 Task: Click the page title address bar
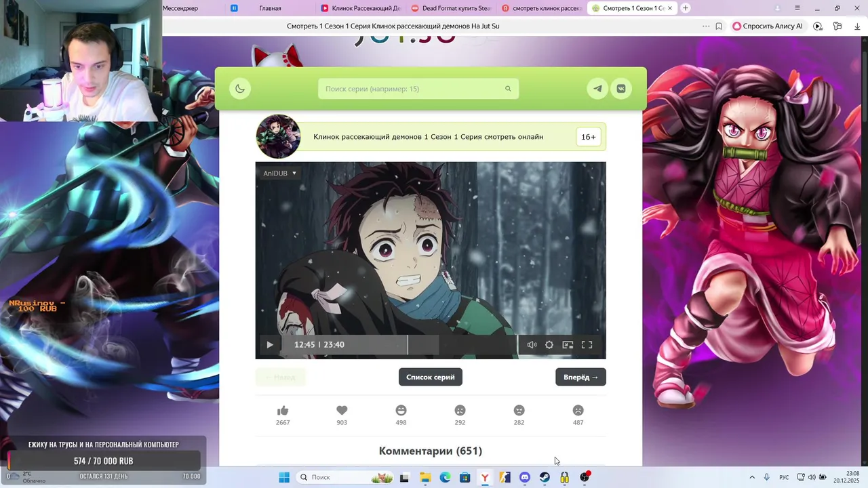pyautogui.click(x=393, y=26)
